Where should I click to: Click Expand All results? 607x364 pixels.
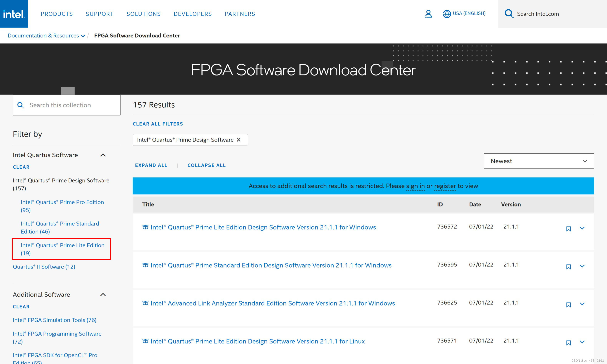coord(151,165)
